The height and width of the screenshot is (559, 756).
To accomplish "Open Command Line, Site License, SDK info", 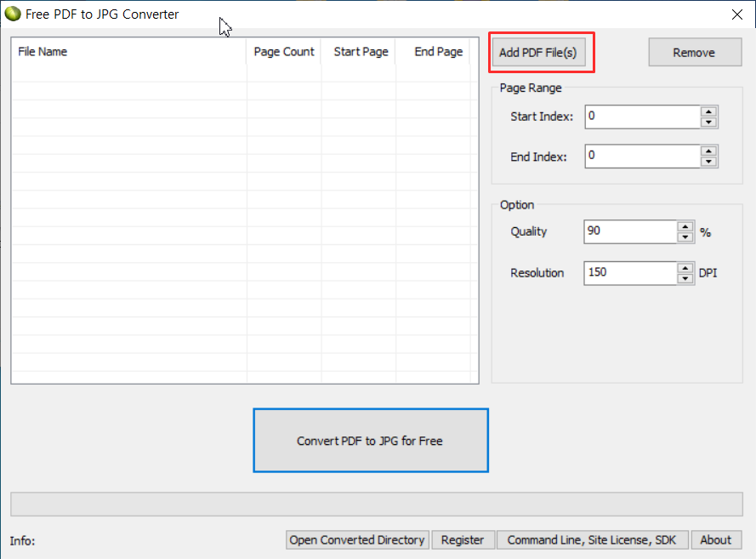I will click(592, 539).
